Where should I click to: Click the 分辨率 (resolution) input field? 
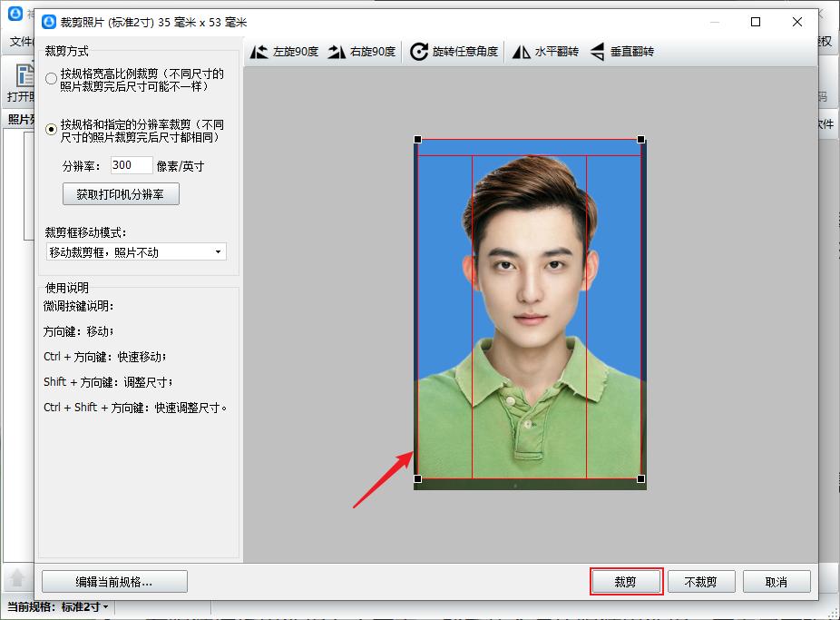132,165
